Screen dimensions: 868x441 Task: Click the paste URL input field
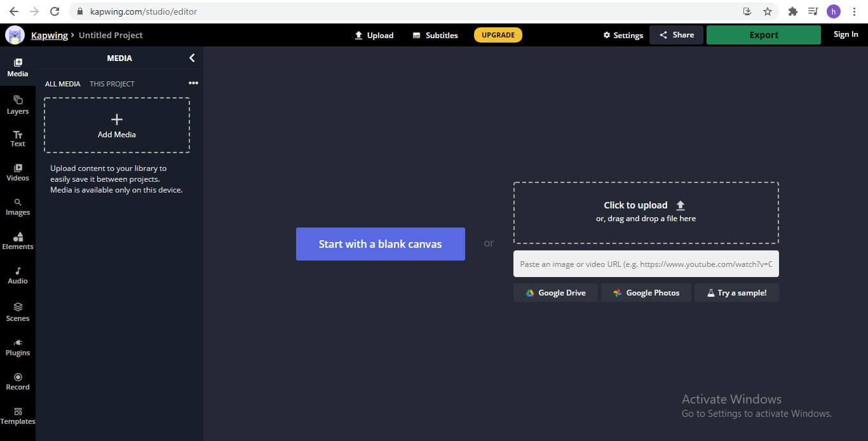pos(646,264)
